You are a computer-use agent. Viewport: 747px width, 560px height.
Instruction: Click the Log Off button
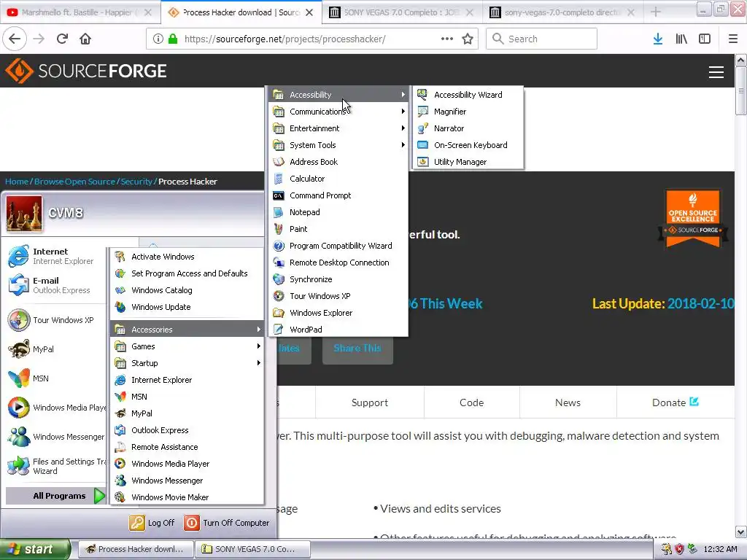(152, 523)
